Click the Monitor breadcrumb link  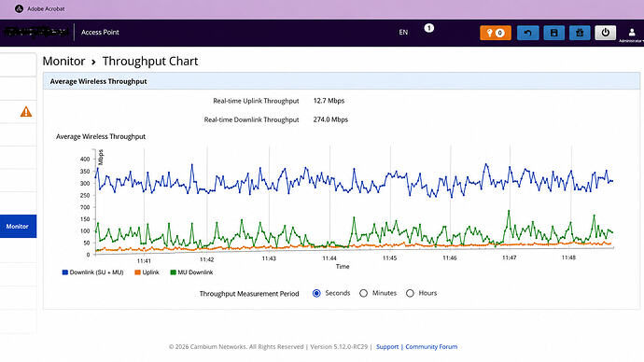(x=63, y=62)
